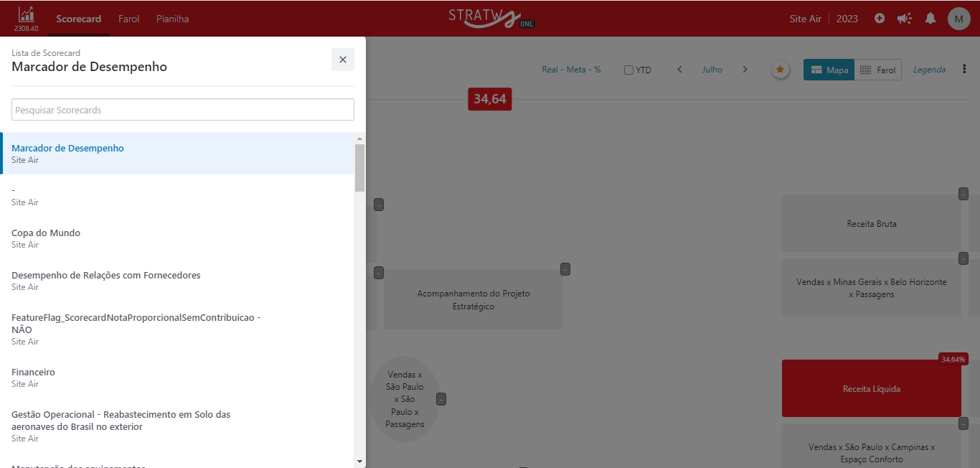Close the Lista de Scorecard panel
This screenshot has height=468, width=980.
pos(343,60)
